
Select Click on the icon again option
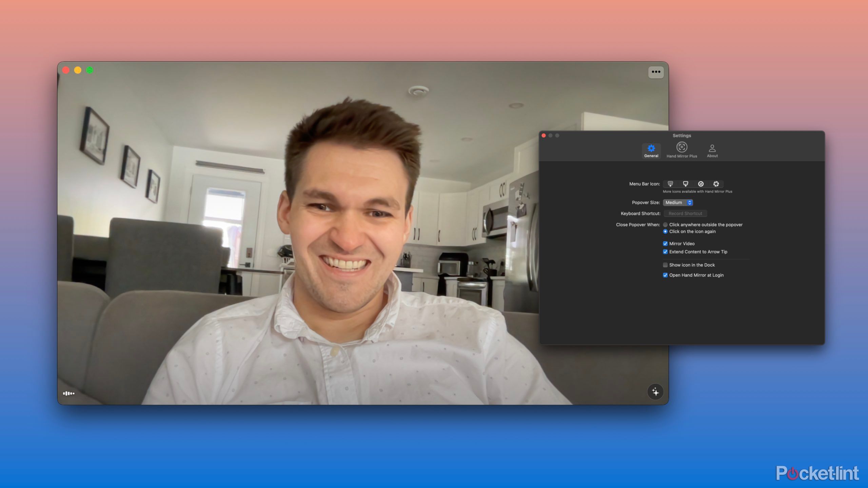click(x=665, y=231)
